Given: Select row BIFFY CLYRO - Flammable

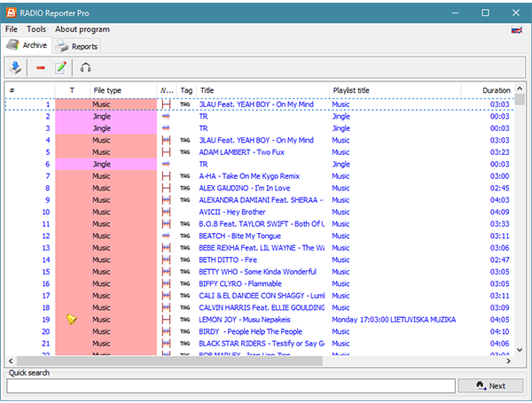Looking at the screenshot, I should click(x=260, y=283).
